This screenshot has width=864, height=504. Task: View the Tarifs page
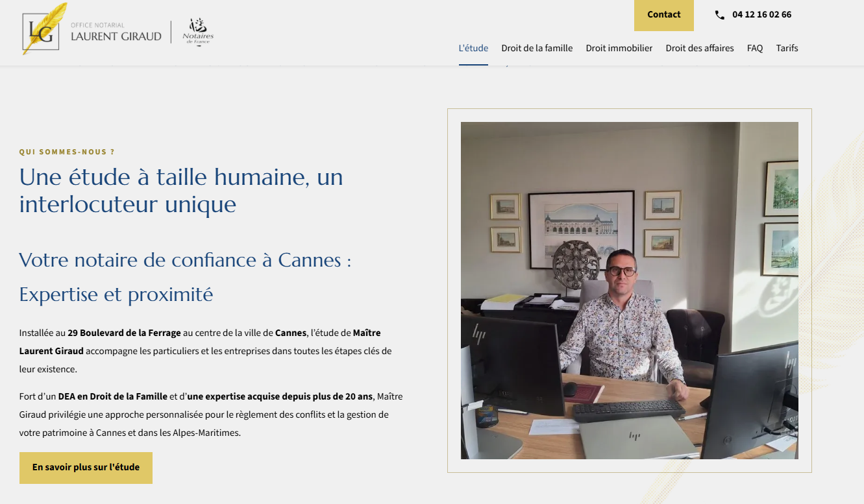tap(787, 48)
